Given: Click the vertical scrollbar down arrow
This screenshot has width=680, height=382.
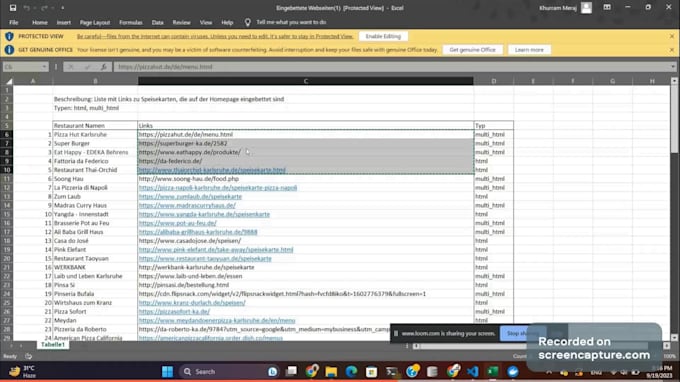Looking at the screenshot, I should [674, 337].
